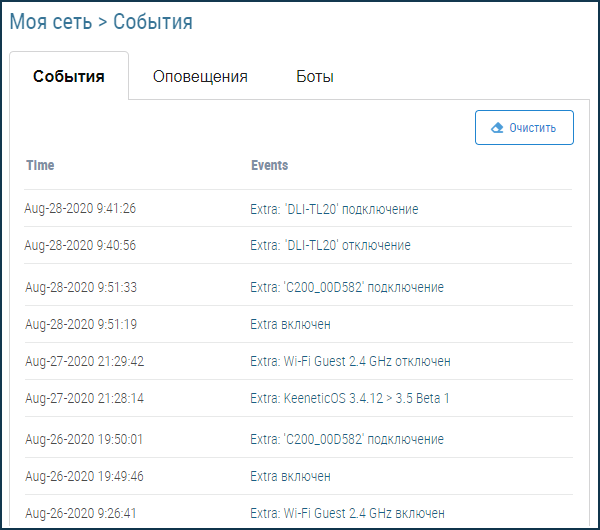Click the eraser icon in Очистить button
Image resolution: width=600 pixels, height=530 pixels.
click(497, 128)
